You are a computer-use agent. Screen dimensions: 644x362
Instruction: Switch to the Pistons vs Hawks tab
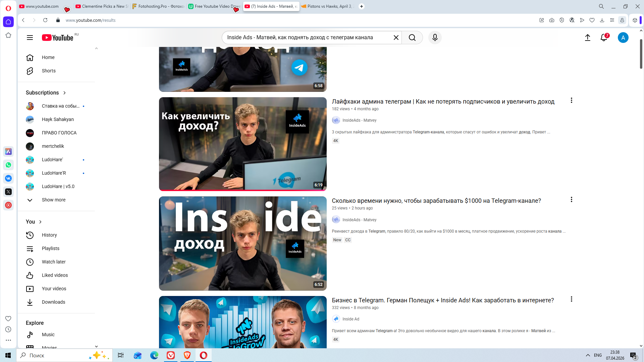coord(327,6)
